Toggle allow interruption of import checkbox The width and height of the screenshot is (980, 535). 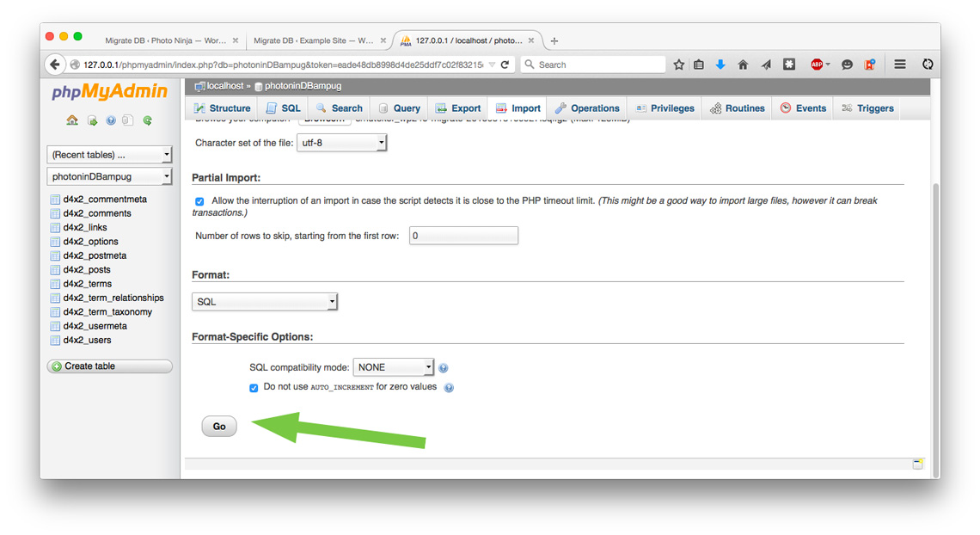[199, 201]
